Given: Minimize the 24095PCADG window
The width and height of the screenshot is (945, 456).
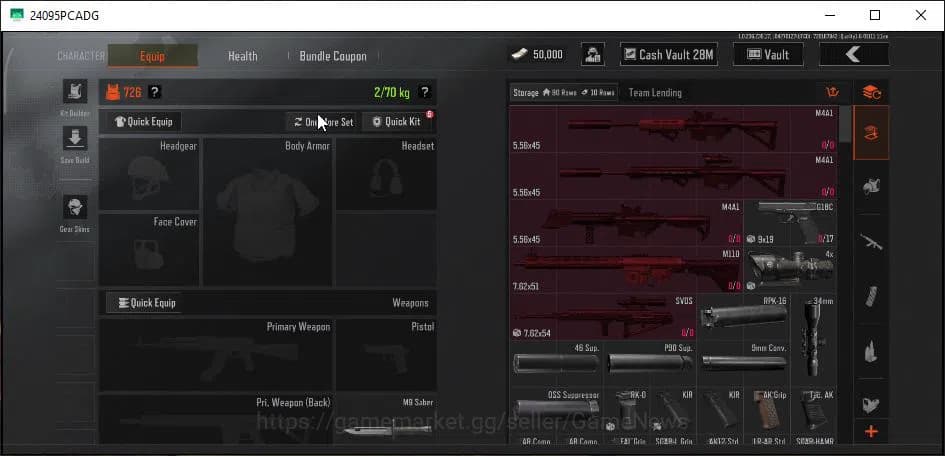Looking at the screenshot, I should coord(829,16).
